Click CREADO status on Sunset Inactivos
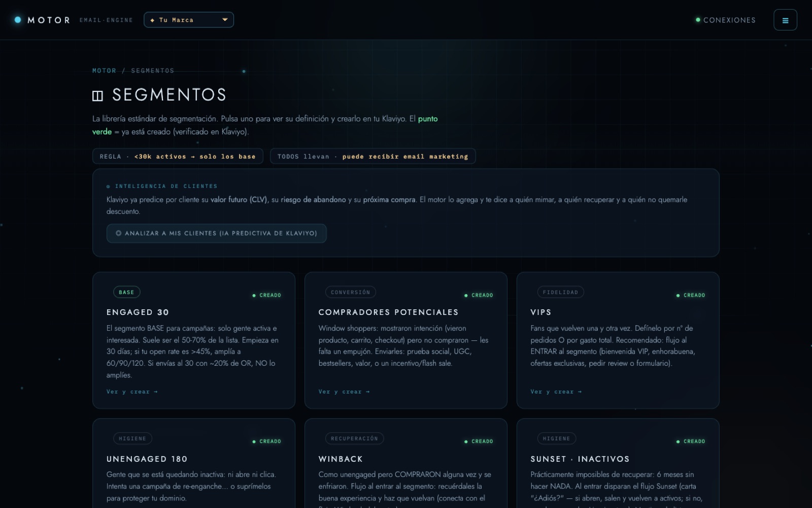Viewport: 812px width, 508px height. pos(691,441)
